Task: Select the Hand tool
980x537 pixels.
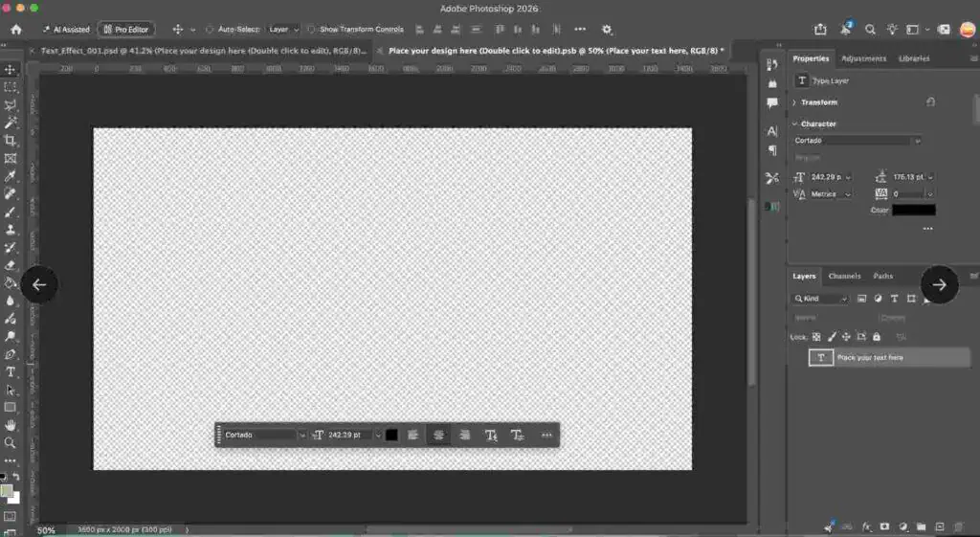Action: click(10, 425)
